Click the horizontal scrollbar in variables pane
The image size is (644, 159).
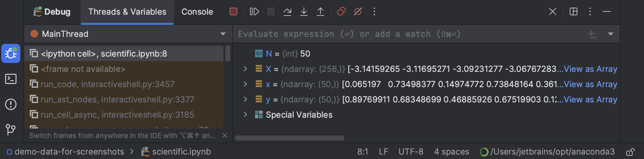(289, 138)
